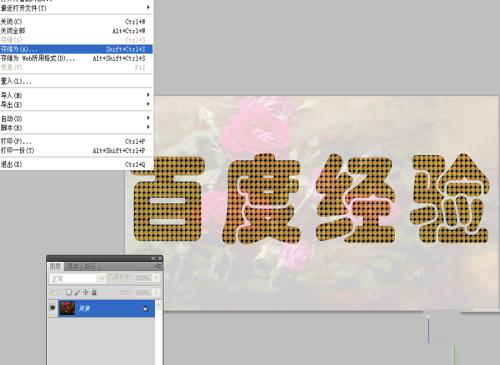Select the 背景 layer thumbnail

point(67,308)
